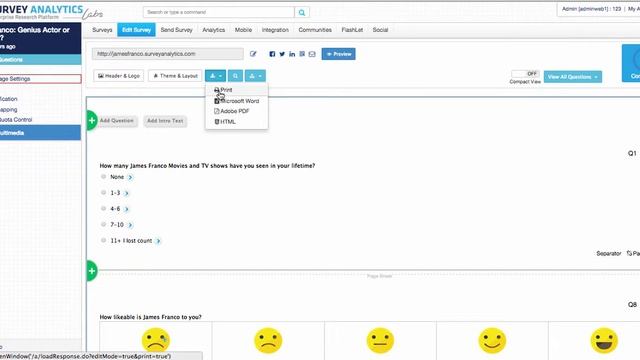Click the Theme & Layout button
640x360 pixels.
tap(175, 76)
